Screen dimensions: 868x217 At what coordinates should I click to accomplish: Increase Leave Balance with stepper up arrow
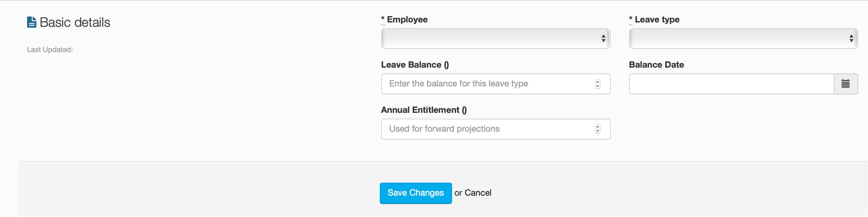(x=598, y=82)
